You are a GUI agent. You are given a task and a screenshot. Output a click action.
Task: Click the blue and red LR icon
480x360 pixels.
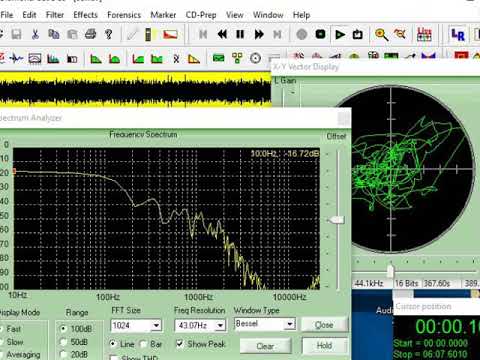tap(457, 34)
